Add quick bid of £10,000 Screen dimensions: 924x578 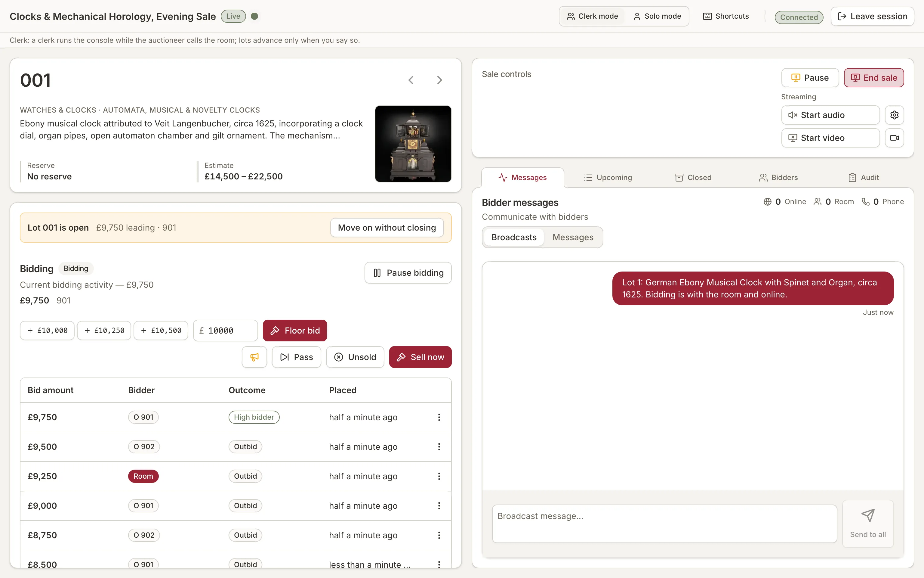[47, 331]
